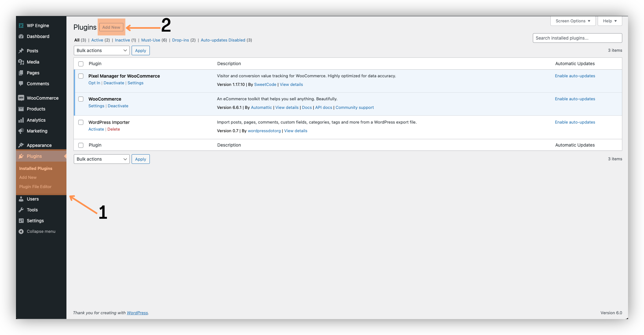Sort by Plugin column header

click(95, 64)
